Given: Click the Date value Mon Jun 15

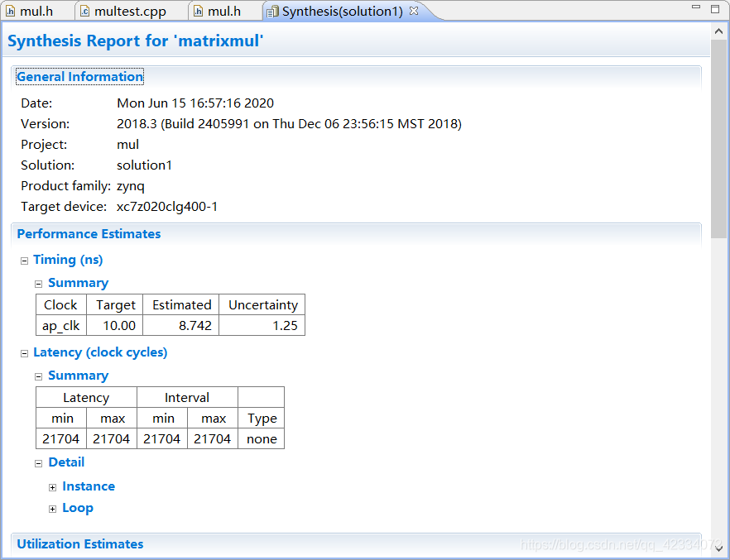Looking at the screenshot, I should point(195,103).
